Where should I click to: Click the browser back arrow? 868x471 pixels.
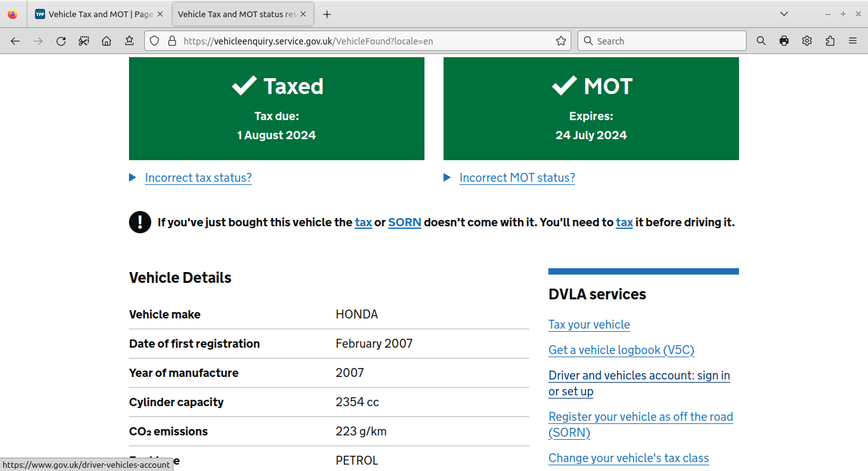point(15,41)
